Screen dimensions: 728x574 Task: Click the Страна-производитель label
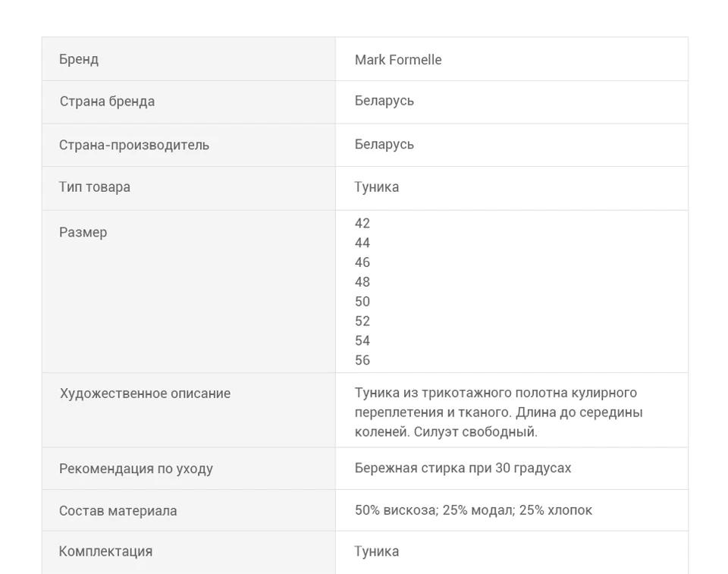point(133,145)
